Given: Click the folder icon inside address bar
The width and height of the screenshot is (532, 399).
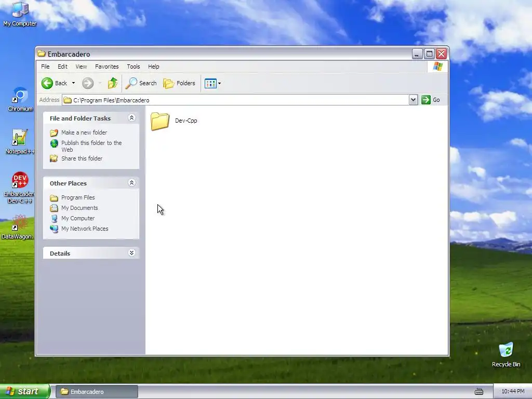Looking at the screenshot, I should pos(68,100).
